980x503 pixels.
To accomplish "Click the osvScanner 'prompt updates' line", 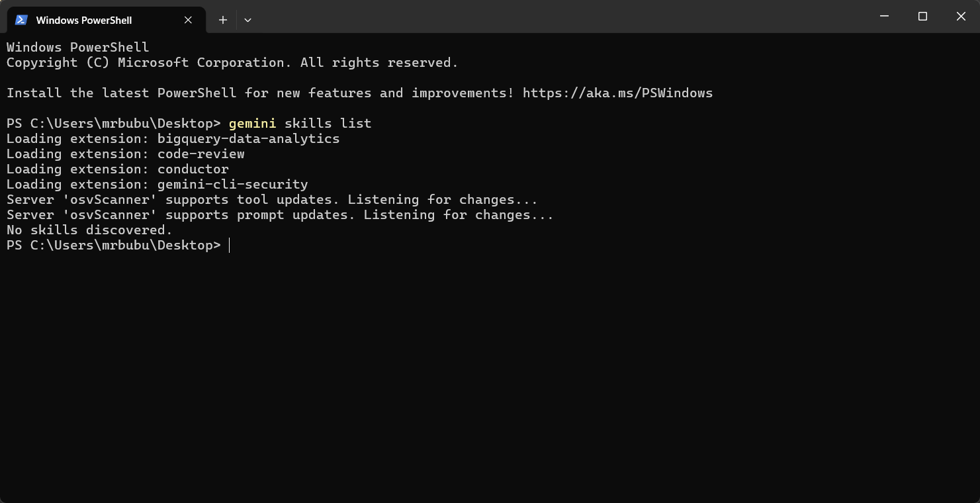I will point(279,215).
